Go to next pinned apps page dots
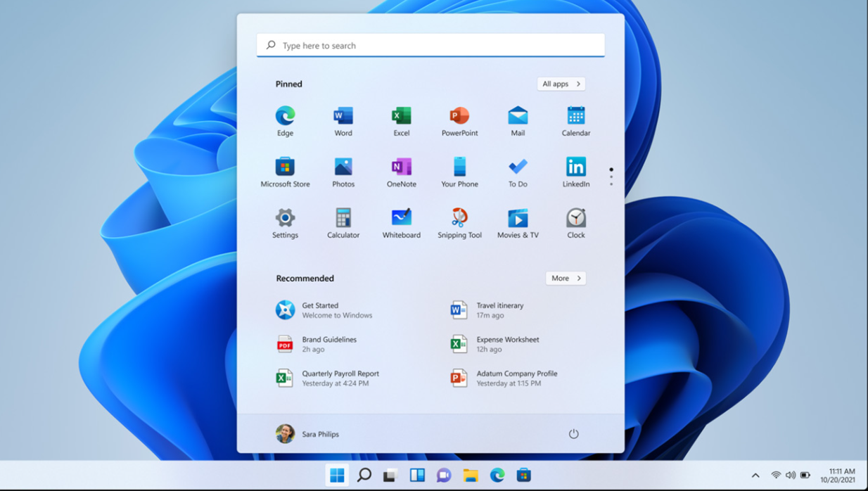 tap(611, 177)
